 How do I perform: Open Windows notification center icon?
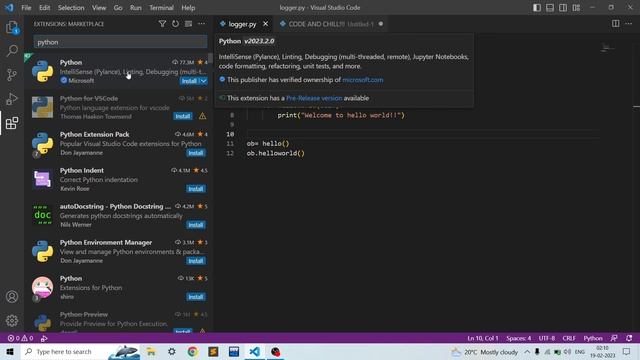[627, 352]
